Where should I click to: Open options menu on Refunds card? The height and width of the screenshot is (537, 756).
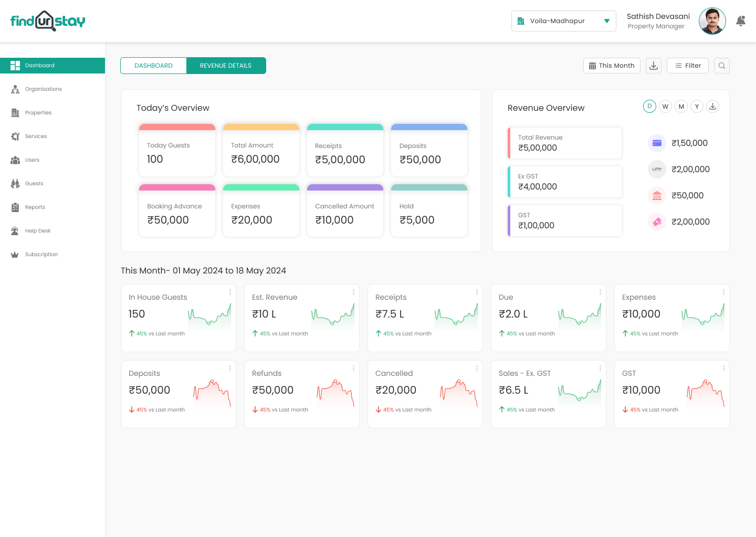coord(353,368)
